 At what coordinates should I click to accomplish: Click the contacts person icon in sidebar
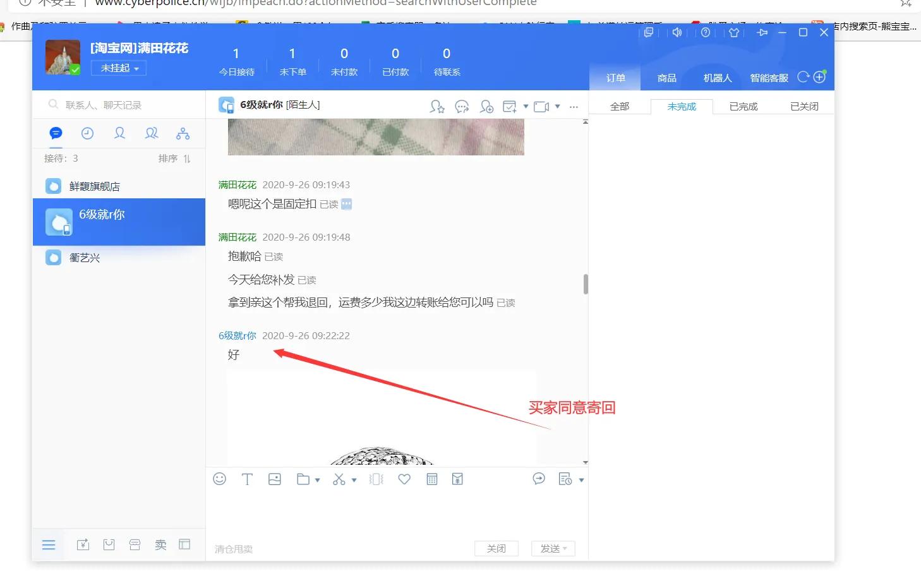[119, 133]
